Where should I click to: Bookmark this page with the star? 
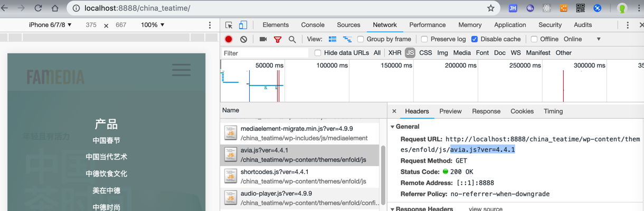(491, 8)
